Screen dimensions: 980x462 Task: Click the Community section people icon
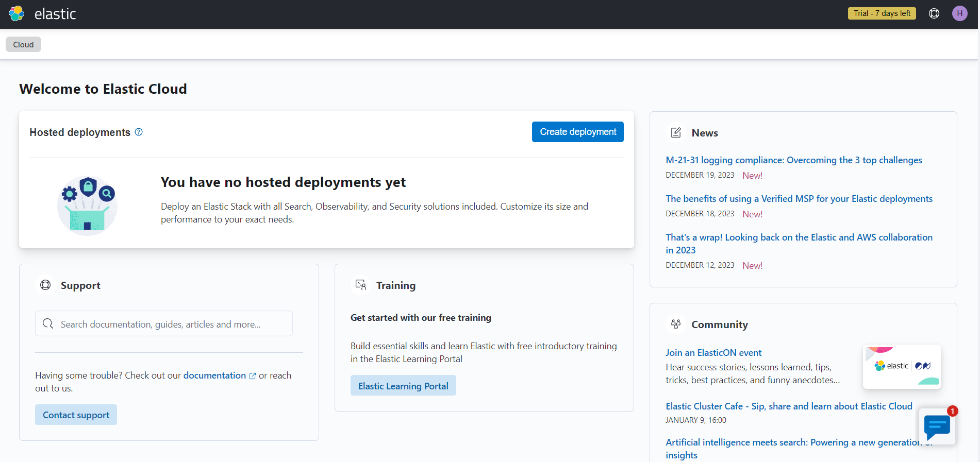pyautogui.click(x=676, y=324)
